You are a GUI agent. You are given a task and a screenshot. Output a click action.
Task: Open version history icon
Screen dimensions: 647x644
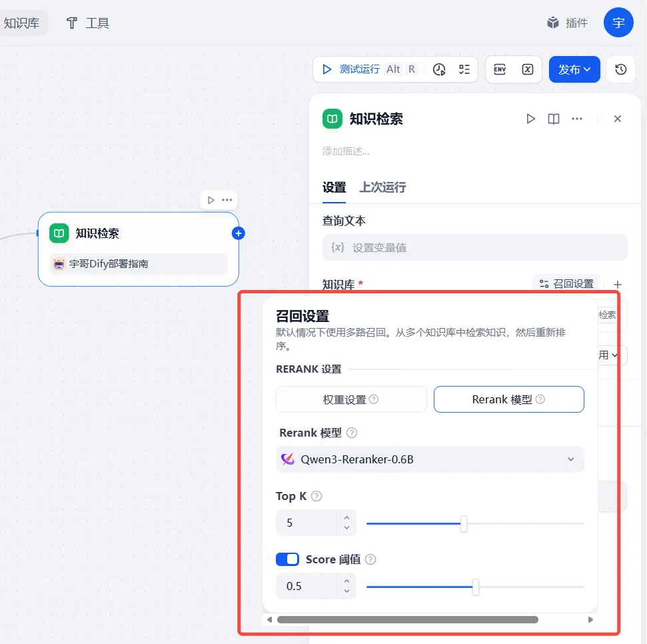click(x=620, y=69)
